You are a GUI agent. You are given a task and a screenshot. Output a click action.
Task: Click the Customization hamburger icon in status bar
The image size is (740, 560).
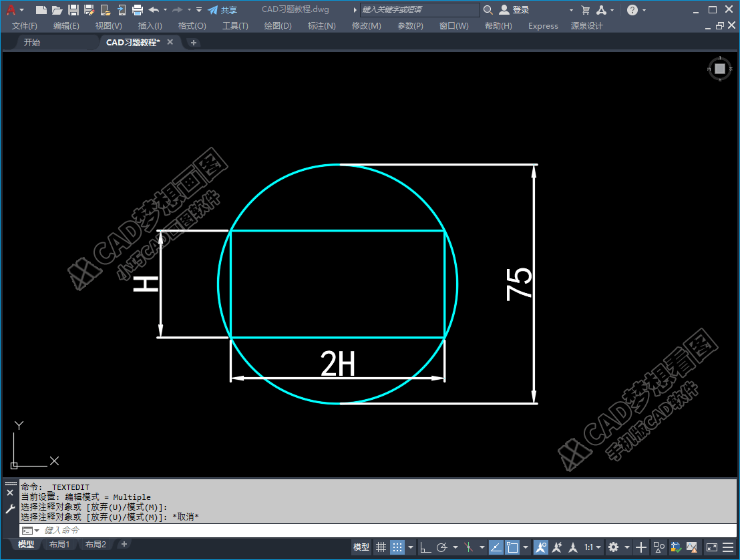(728, 547)
